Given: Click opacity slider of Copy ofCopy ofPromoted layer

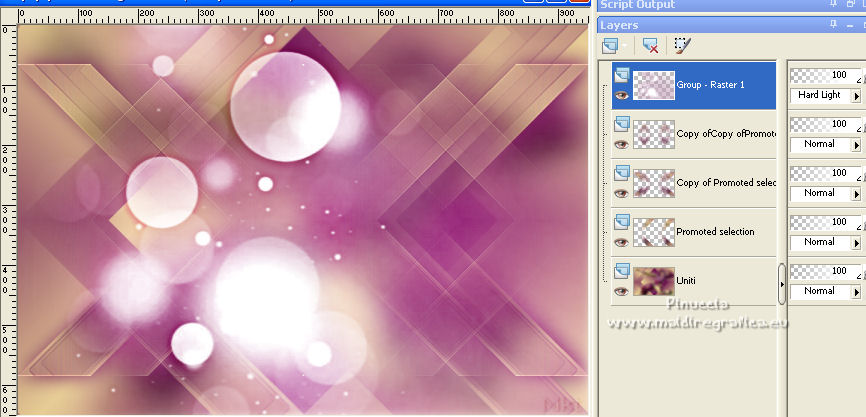Looking at the screenshot, I should tap(826, 124).
